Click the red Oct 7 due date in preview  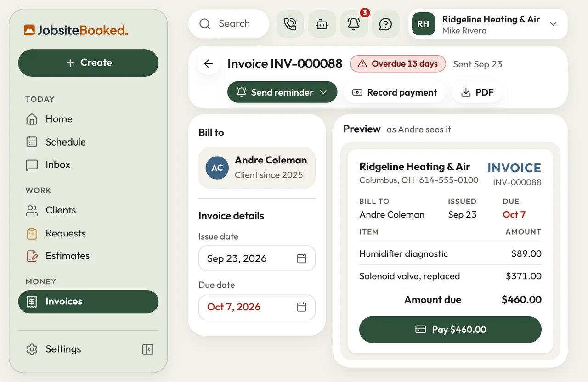click(514, 215)
